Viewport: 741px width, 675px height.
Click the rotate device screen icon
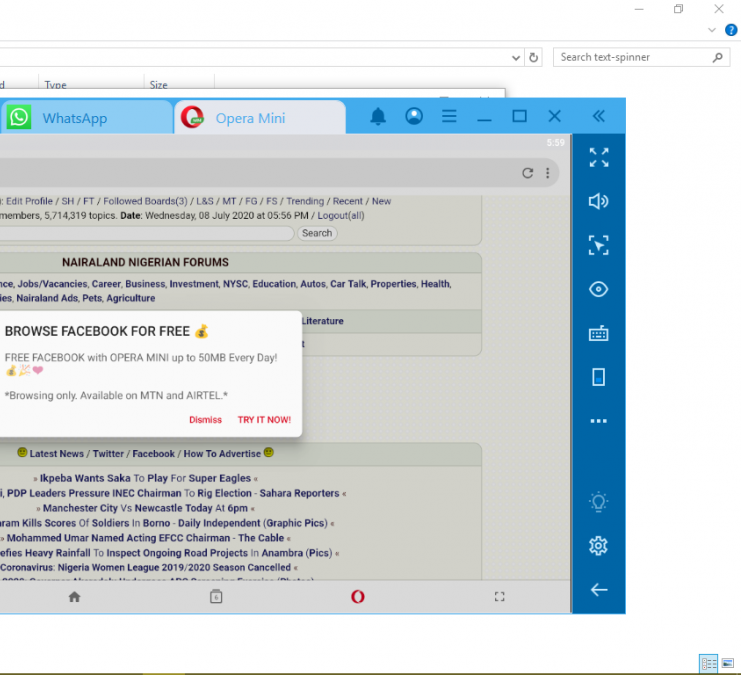click(598, 377)
